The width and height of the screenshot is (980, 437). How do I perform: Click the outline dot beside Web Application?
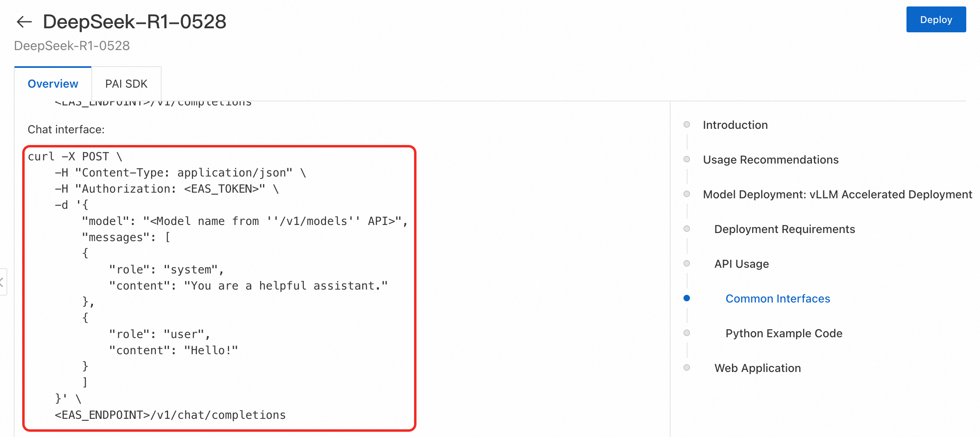[x=686, y=368]
